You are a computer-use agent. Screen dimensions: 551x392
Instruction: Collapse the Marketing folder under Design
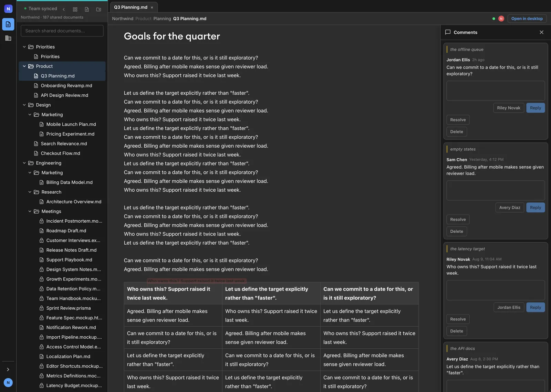(x=30, y=115)
